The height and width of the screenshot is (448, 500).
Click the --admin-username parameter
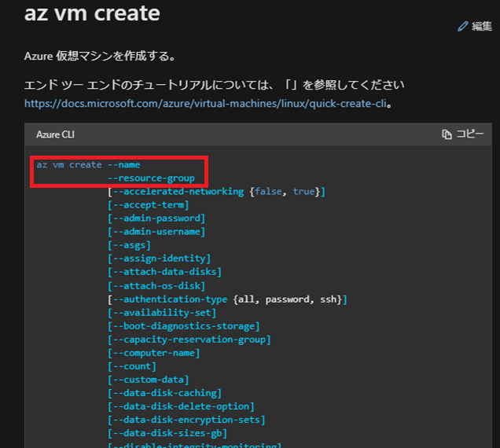click(x=156, y=232)
